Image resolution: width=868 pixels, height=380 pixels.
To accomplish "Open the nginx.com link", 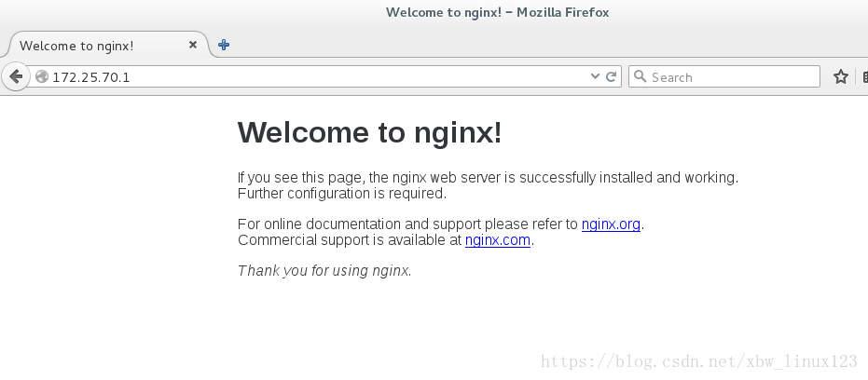I will pos(498,240).
